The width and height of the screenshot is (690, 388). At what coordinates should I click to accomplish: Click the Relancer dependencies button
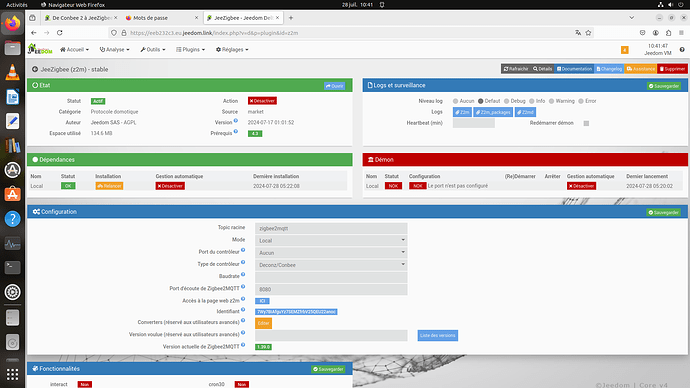click(109, 186)
